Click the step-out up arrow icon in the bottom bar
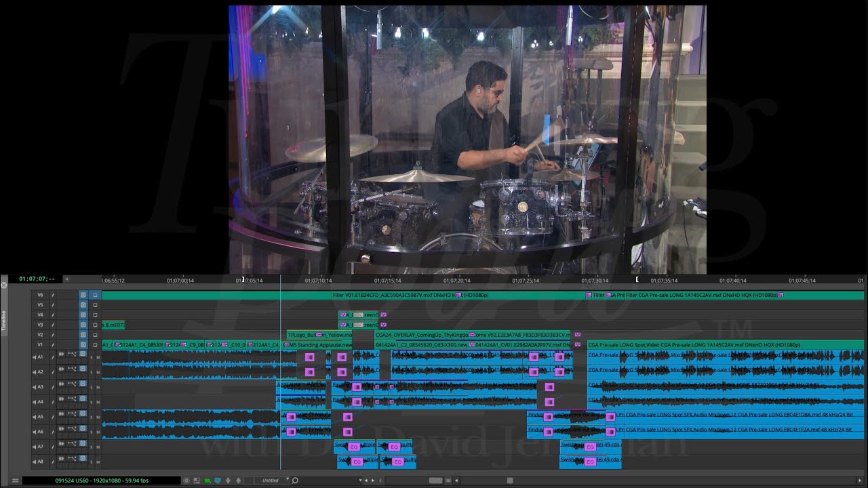 (x=238, y=481)
